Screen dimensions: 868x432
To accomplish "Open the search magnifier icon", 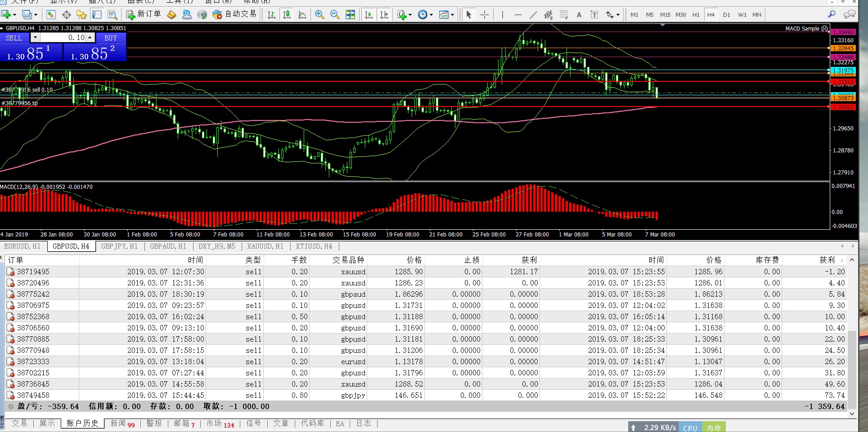I will click(832, 14).
